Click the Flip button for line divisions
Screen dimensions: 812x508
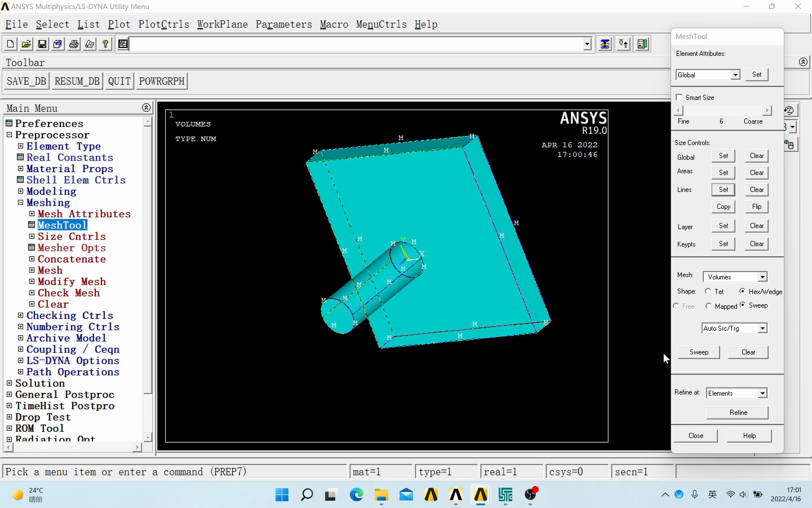click(757, 207)
